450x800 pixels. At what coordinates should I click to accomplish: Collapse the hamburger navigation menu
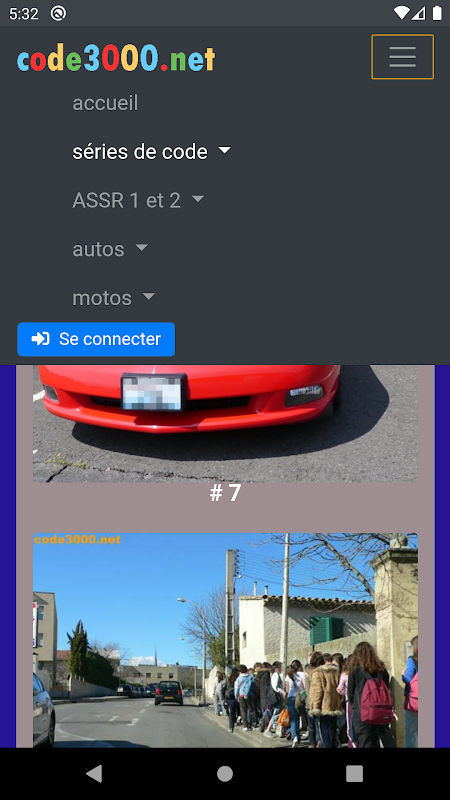403,57
